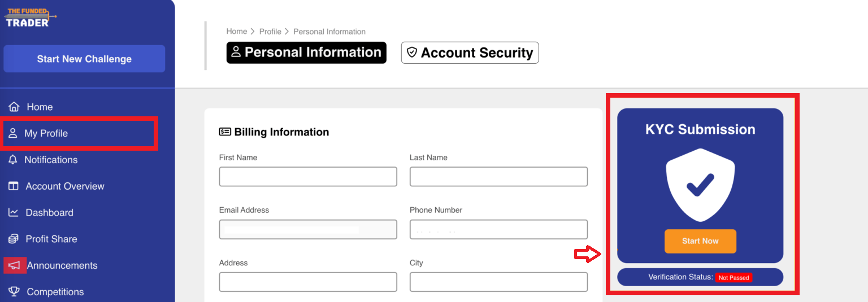Click the Home house icon in sidebar
The image size is (868, 302).
click(14, 107)
